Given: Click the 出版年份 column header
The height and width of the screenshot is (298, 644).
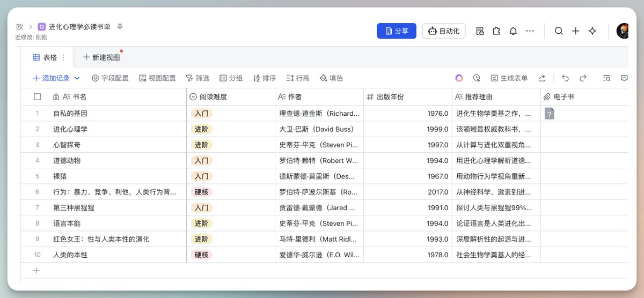Looking at the screenshot, I should pos(408,97).
